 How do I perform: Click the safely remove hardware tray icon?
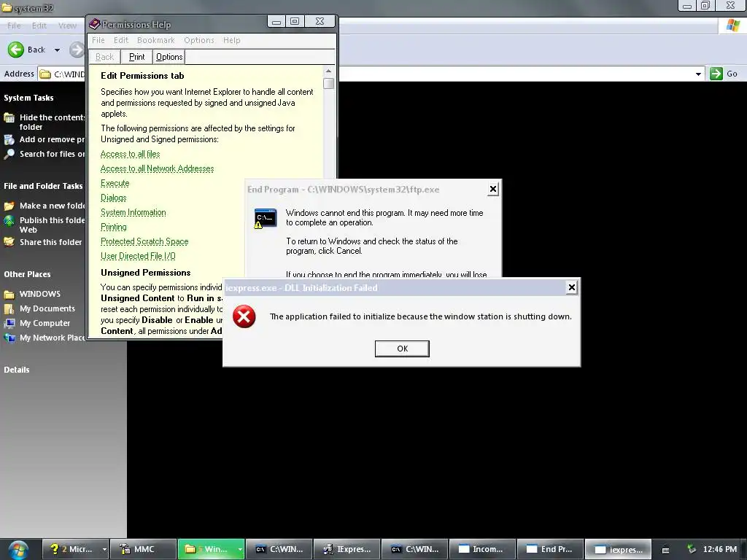click(692, 549)
